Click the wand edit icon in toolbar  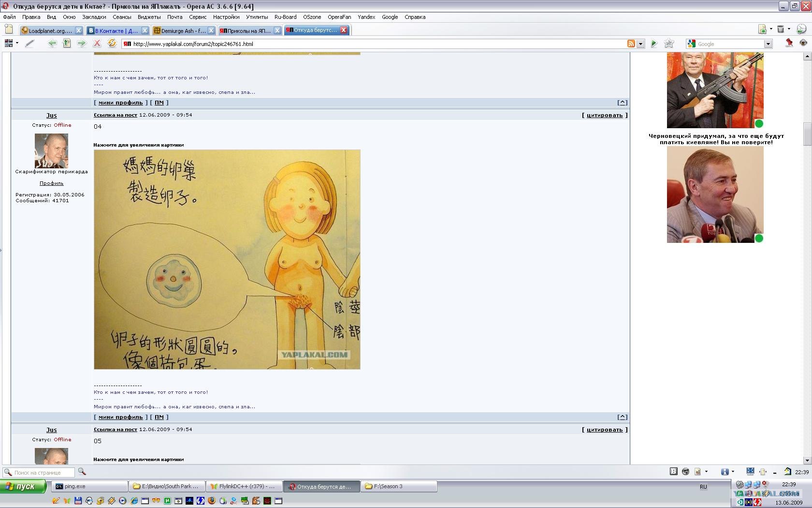pos(29,44)
